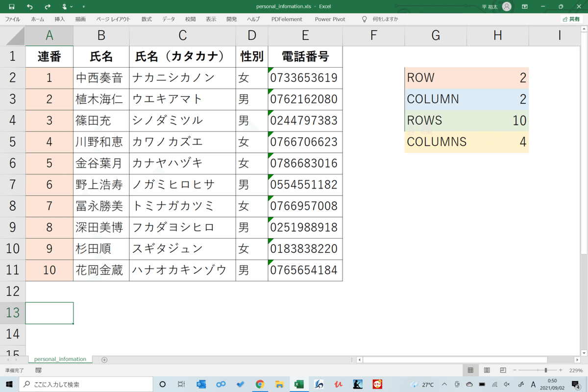
Task: Switch to the 挿入 ribbon tab
Action: coord(60,19)
